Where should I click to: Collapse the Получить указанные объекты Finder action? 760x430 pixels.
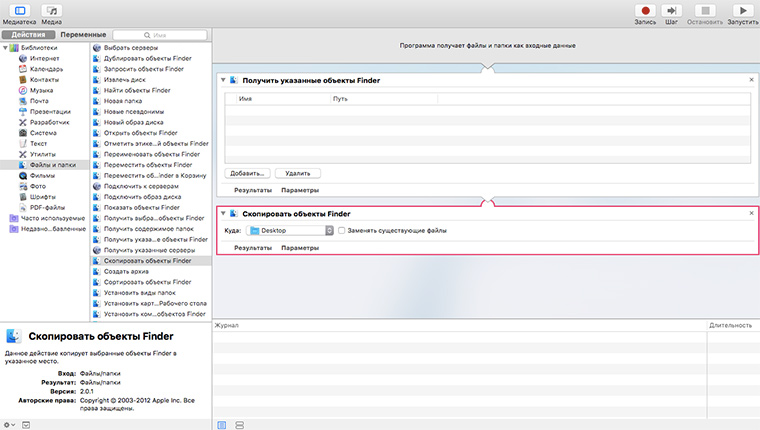[223, 80]
